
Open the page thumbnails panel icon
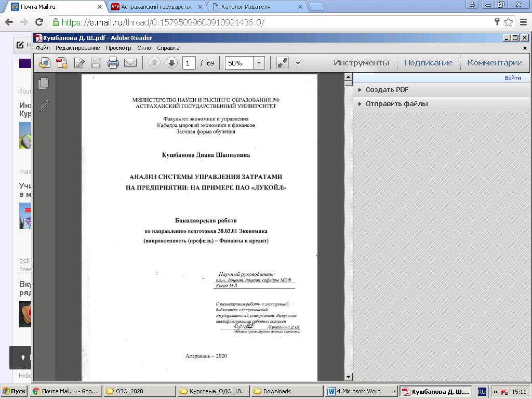tap(44, 84)
